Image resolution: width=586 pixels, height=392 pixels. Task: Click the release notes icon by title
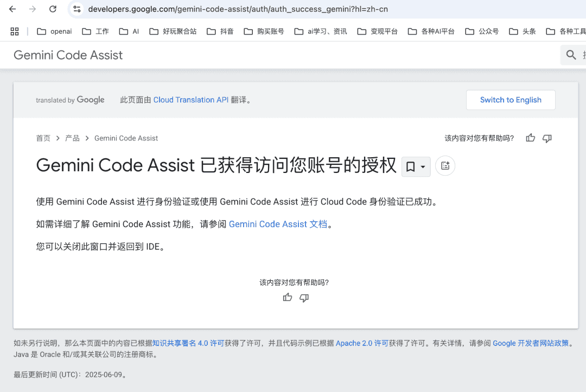[445, 166]
